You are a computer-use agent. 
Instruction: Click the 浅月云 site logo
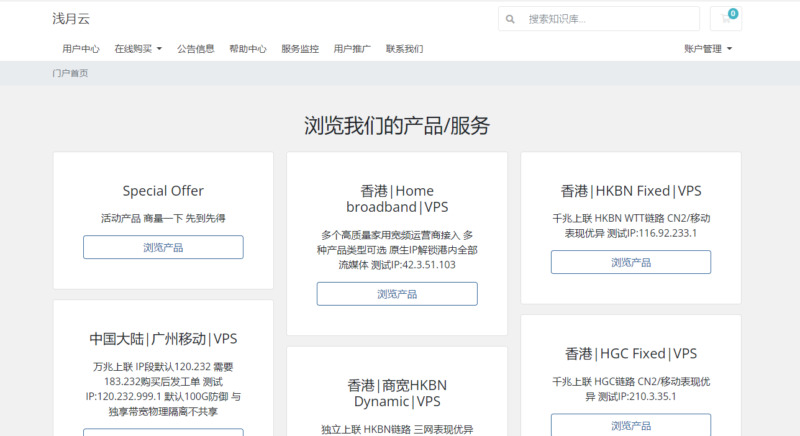pyautogui.click(x=71, y=18)
